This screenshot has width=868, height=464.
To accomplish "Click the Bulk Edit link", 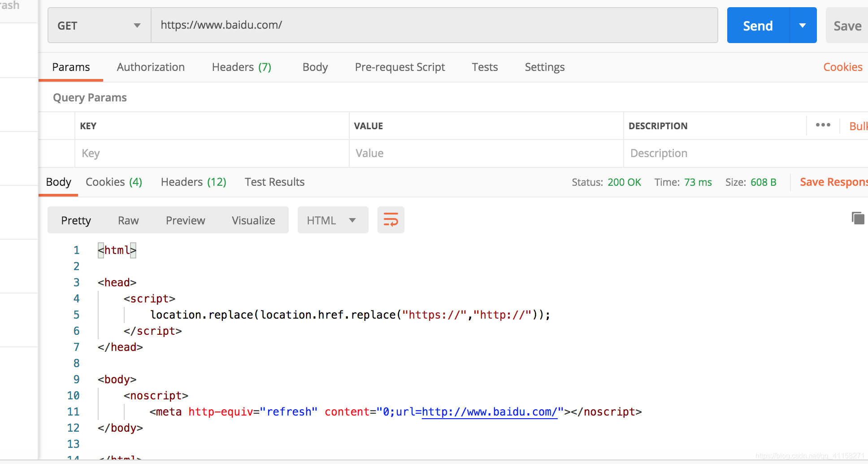I will tap(858, 126).
